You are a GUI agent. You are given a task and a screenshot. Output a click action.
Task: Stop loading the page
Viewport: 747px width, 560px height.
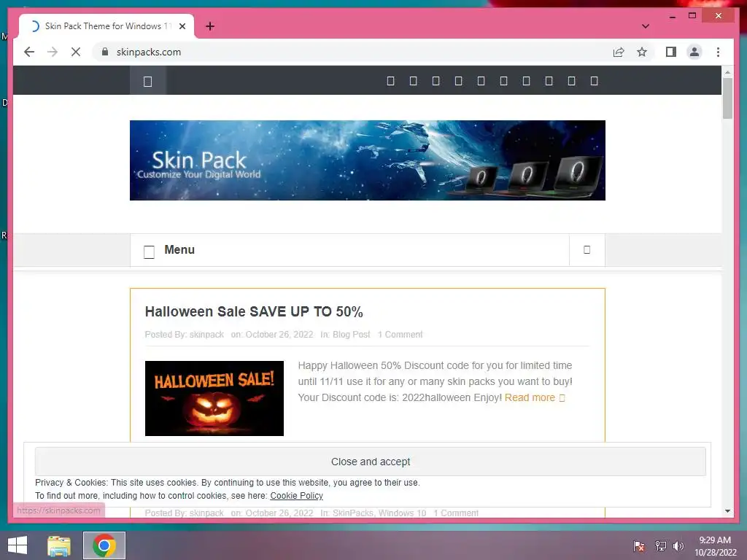(x=76, y=52)
